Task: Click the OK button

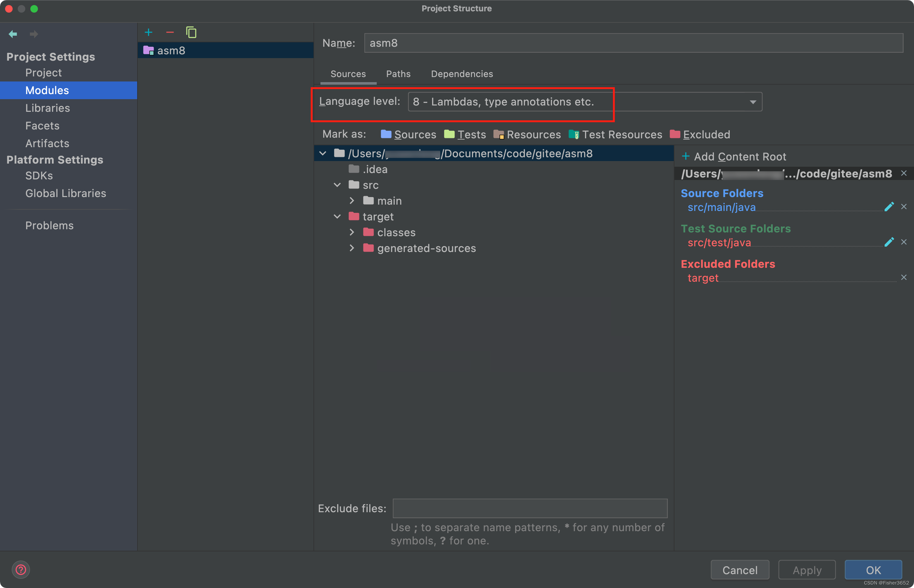Action: coord(874,570)
